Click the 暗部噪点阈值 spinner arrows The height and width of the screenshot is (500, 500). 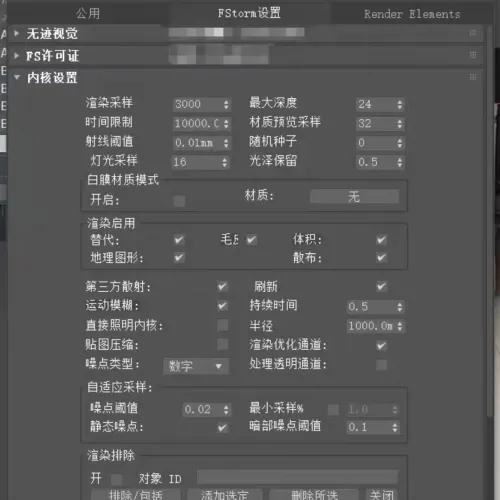[x=395, y=427]
